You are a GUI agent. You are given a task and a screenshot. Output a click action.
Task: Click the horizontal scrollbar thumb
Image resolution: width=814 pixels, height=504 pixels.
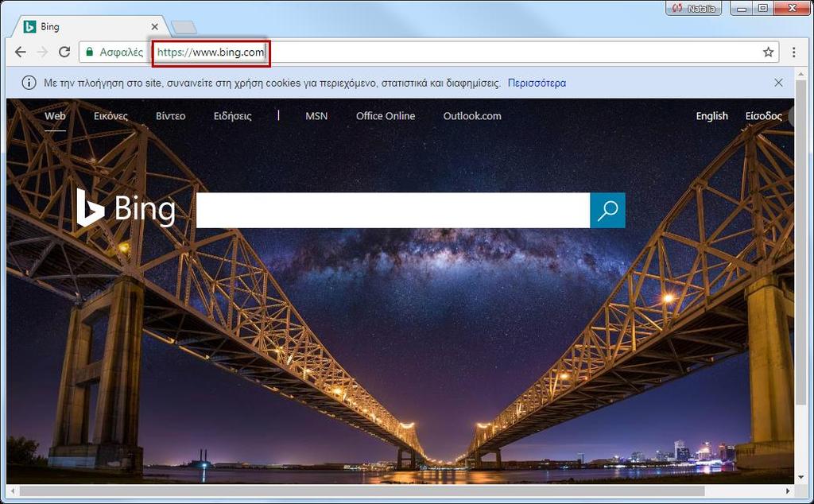362,490
